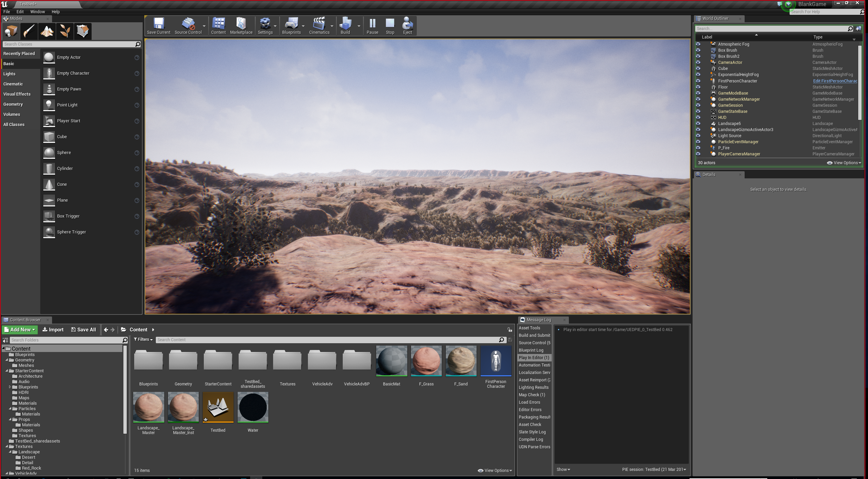Open World Outliner View Options dropdown
Image resolution: width=868 pixels, height=479 pixels.
point(844,163)
